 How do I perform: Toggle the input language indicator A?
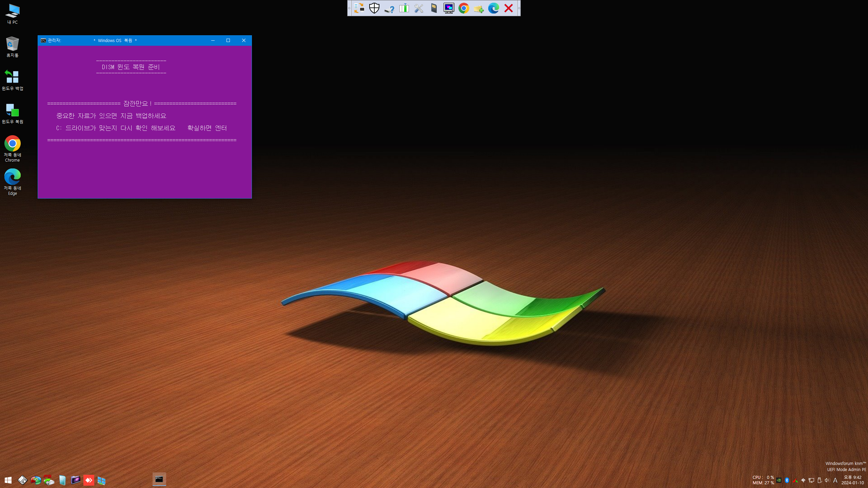[x=835, y=480]
